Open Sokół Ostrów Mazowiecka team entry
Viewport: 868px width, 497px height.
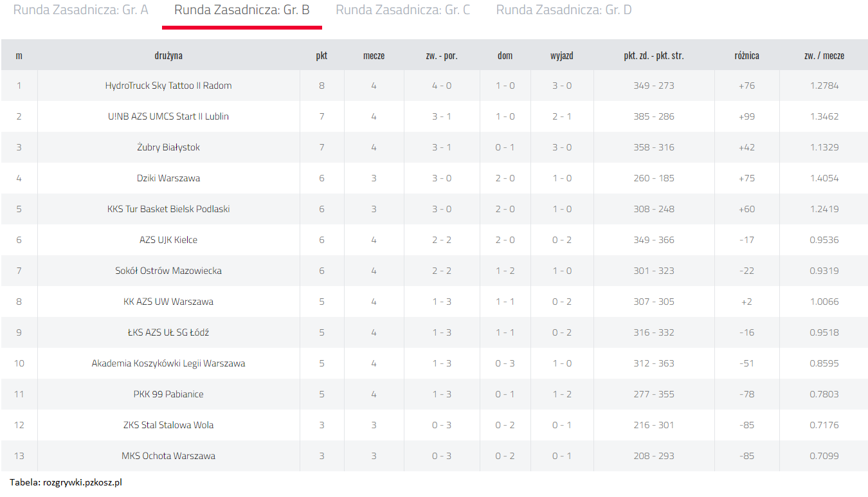tap(168, 271)
